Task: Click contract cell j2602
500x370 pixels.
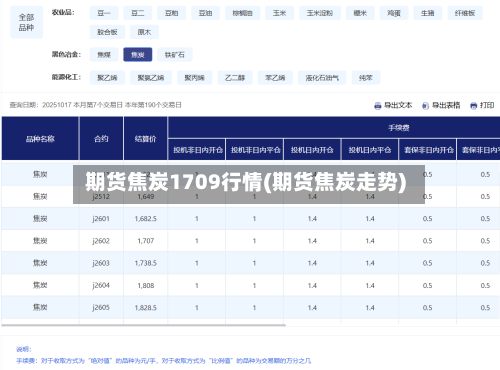Action: coord(101,241)
